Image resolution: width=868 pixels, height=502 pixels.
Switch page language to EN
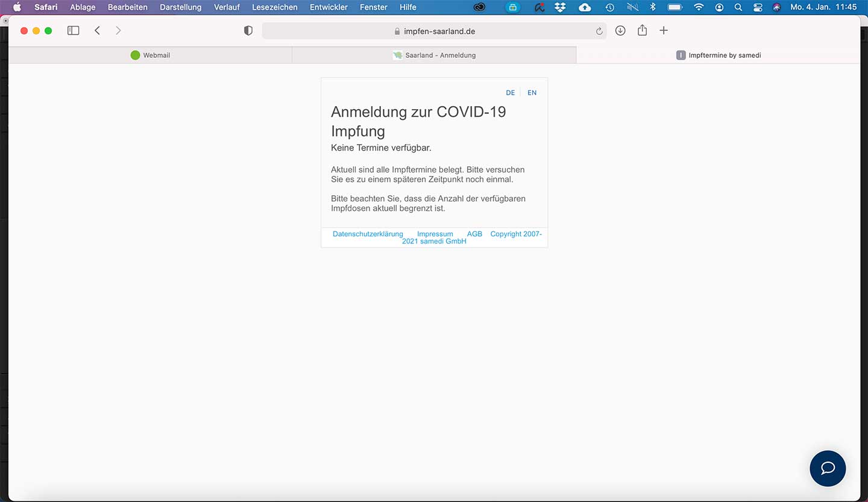click(532, 93)
